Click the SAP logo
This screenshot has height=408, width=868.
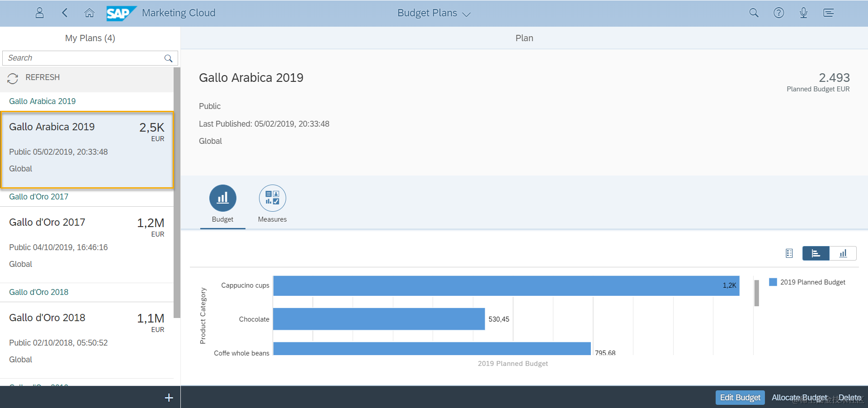tap(121, 13)
